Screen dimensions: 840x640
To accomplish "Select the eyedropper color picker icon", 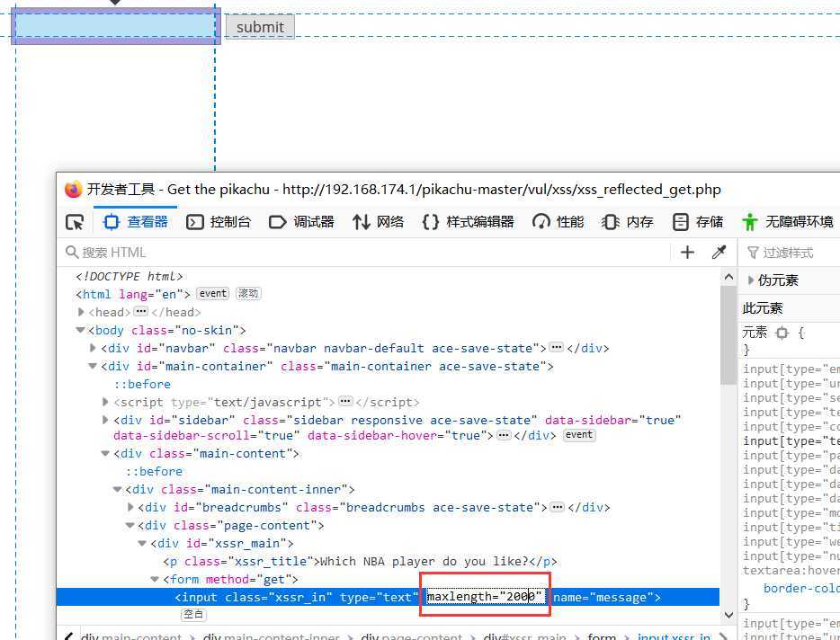I will [x=719, y=253].
